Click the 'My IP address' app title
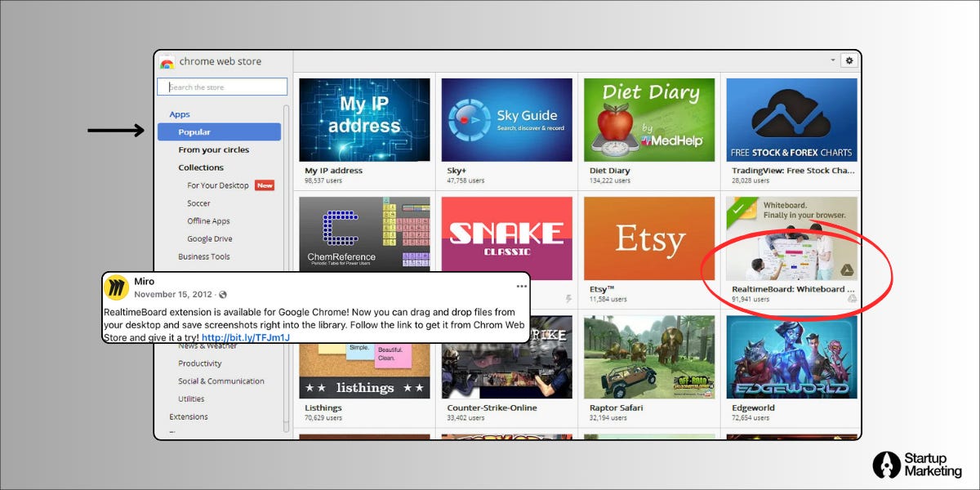The height and width of the screenshot is (490, 980). click(x=333, y=171)
